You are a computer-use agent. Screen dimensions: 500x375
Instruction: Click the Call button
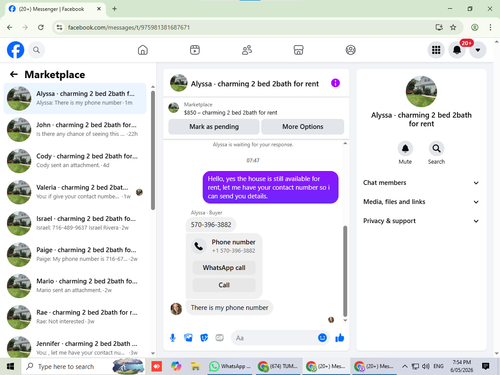coord(224,285)
